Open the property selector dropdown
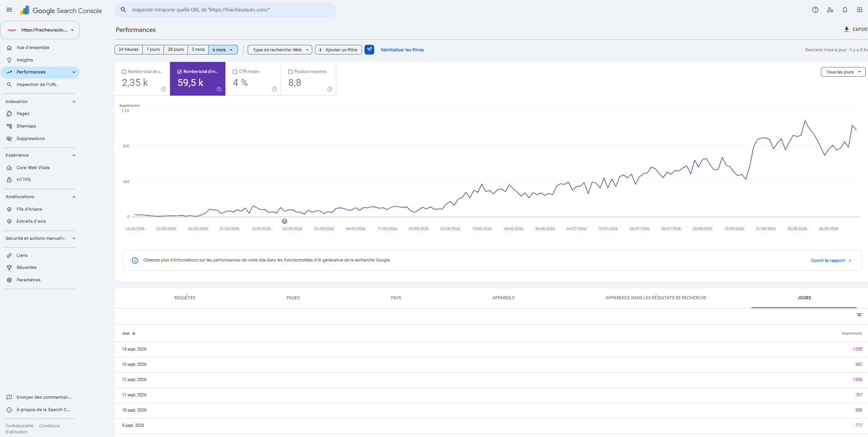Viewport: 868px width, 437px height. click(x=40, y=30)
